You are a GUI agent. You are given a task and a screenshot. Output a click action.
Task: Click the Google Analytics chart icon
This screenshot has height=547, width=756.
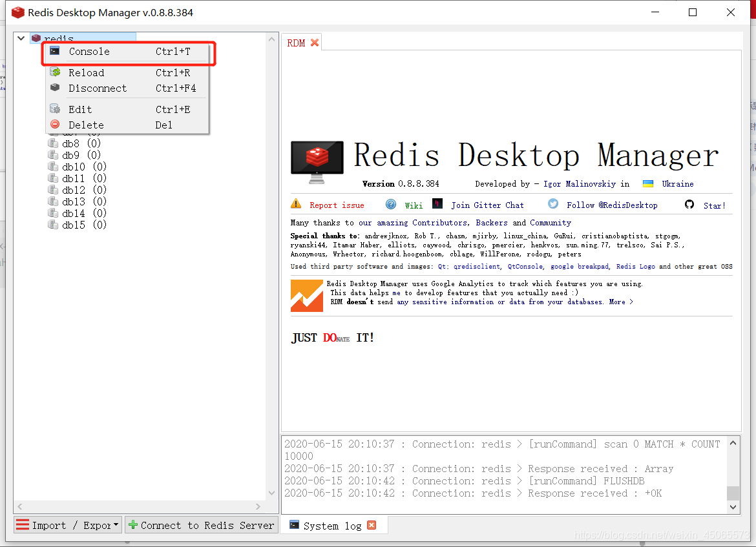tap(307, 295)
